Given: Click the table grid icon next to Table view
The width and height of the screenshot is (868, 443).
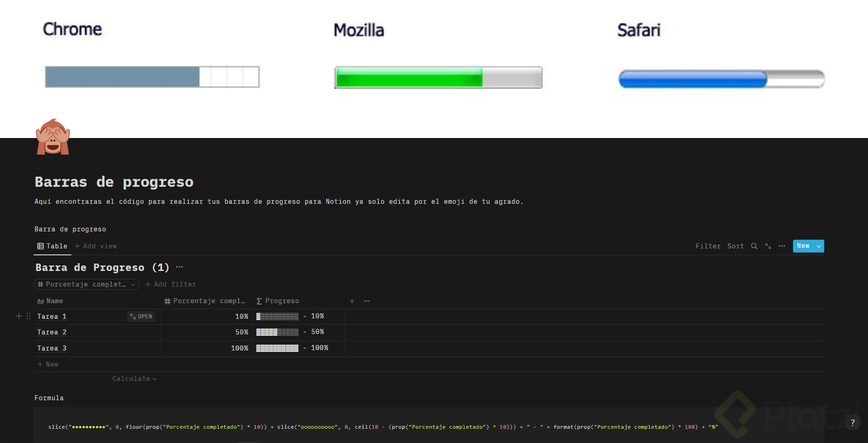Looking at the screenshot, I should pos(41,246).
